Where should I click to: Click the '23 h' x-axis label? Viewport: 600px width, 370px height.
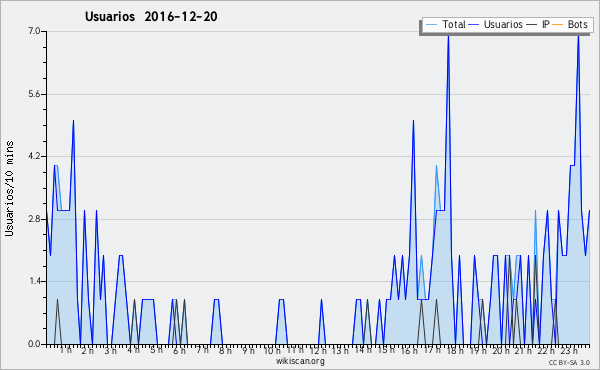pos(569,350)
